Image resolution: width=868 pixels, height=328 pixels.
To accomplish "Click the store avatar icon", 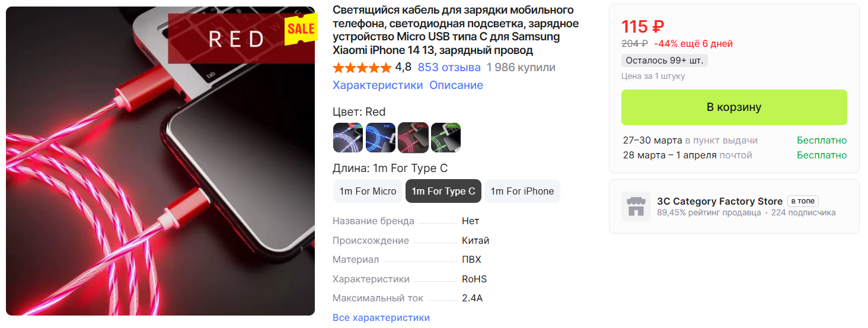I will [636, 206].
